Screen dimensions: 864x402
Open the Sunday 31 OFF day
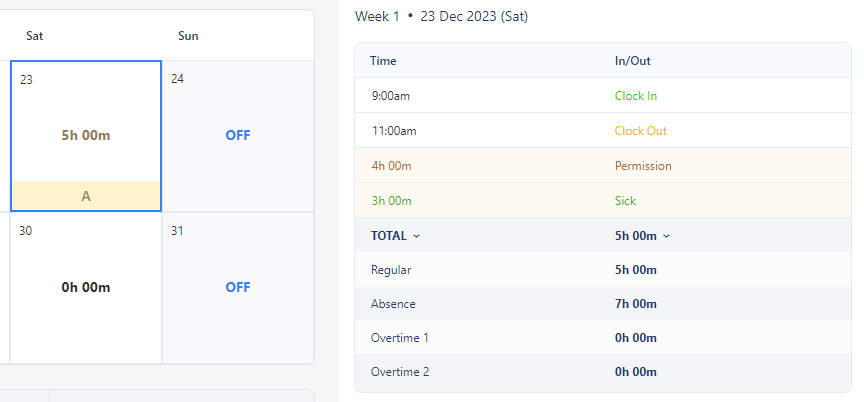pos(238,288)
